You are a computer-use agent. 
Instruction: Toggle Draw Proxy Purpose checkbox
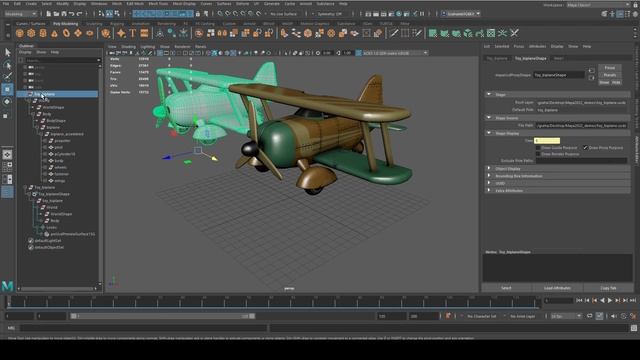point(586,148)
